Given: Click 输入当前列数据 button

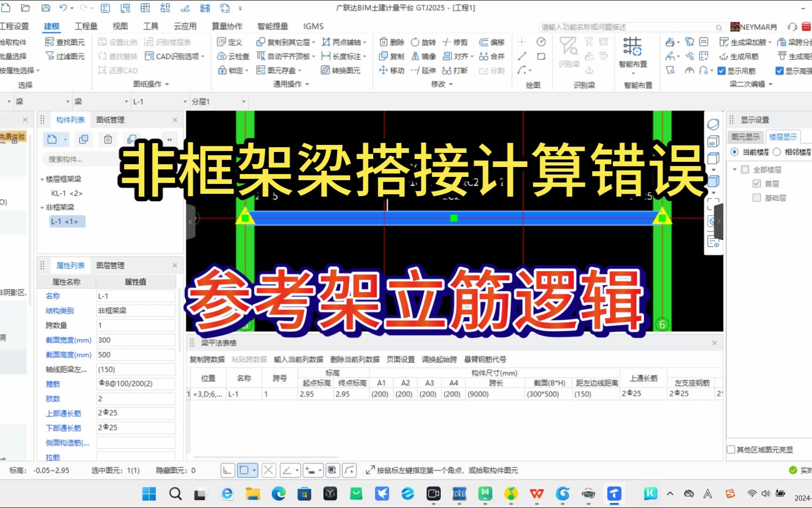Looking at the screenshot, I should pyautogui.click(x=298, y=359).
